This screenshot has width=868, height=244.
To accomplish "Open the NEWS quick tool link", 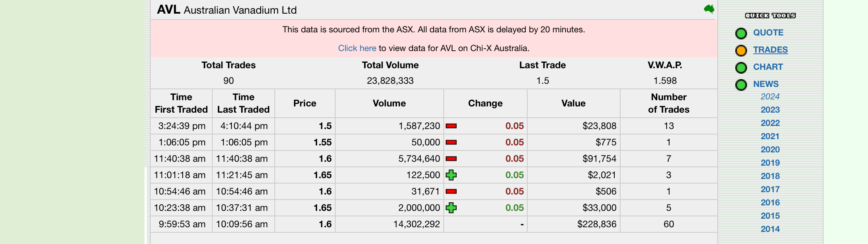I will 766,84.
